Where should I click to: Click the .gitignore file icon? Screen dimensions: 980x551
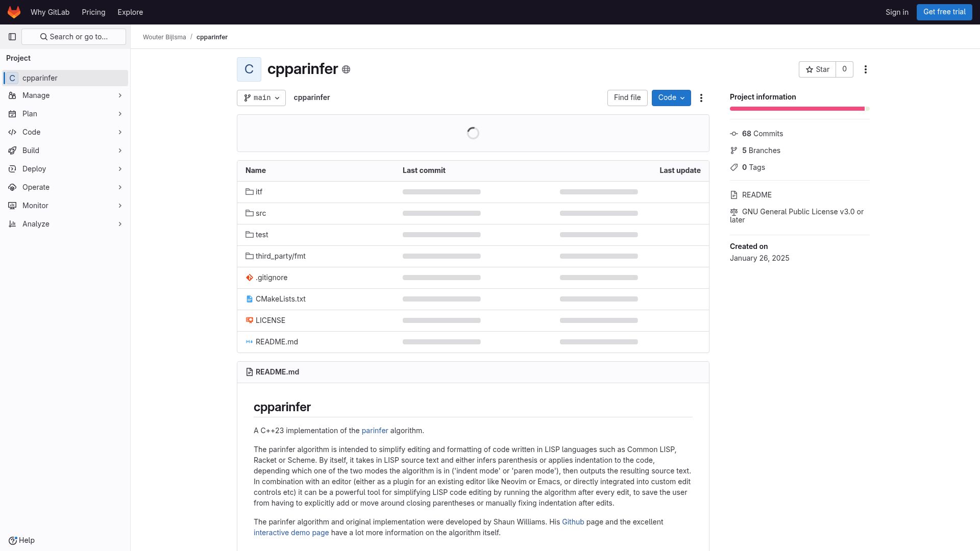coord(250,278)
